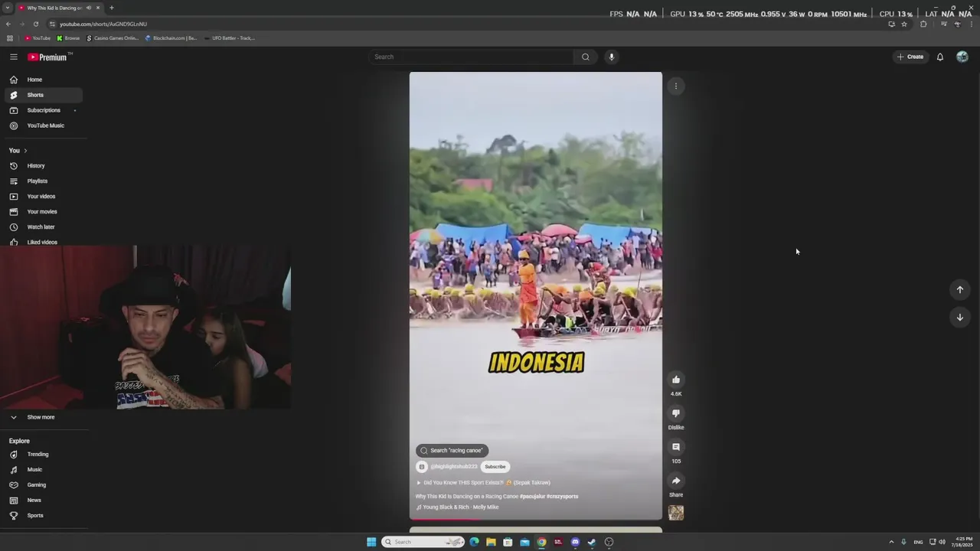Open Watch later in the sidebar
Image resolution: width=980 pixels, height=551 pixels.
coord(43,227)
